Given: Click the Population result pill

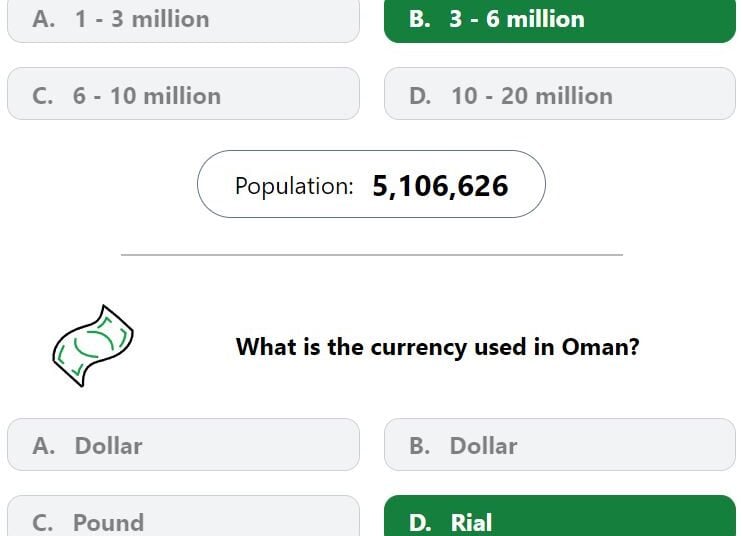Looking at the screenshot, I should (x=371, y=184).
